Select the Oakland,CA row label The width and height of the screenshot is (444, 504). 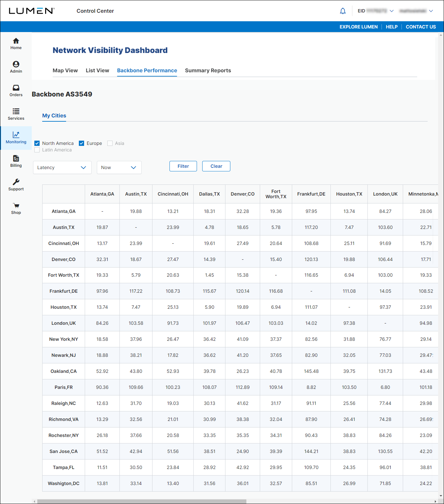pos(63,371)
